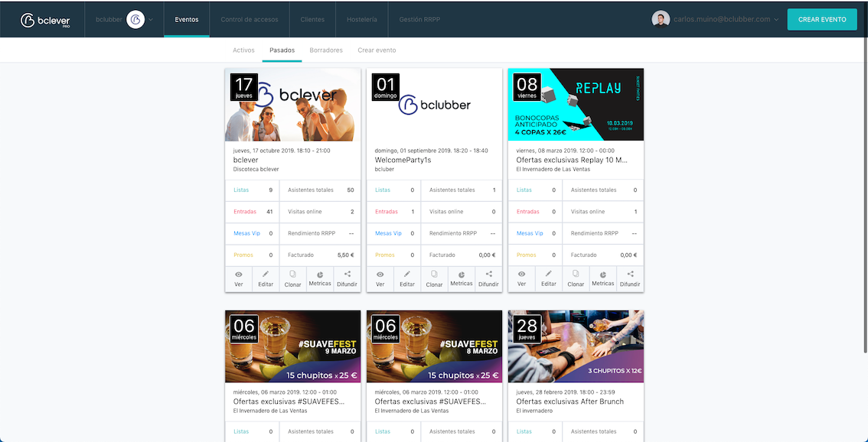Switch to the Hostelería tab
The image size is (868, 442).
(362, 19)
